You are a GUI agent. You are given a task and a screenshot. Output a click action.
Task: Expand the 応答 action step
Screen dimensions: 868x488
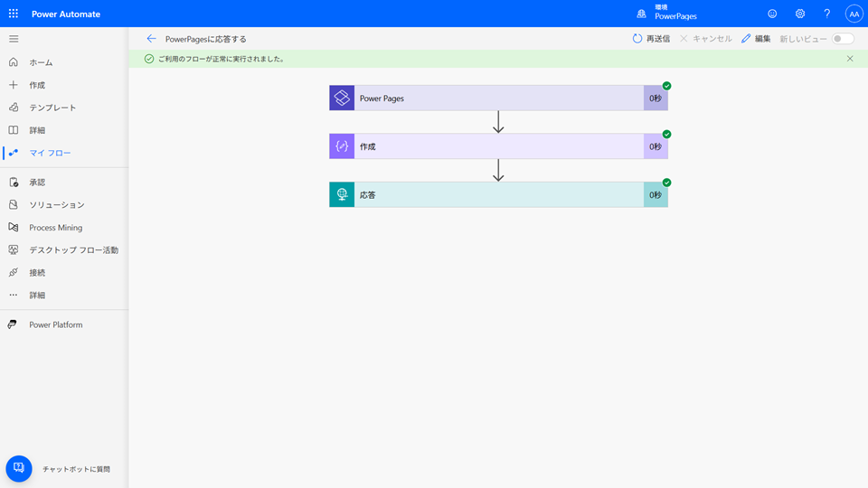tap(497, 194)
